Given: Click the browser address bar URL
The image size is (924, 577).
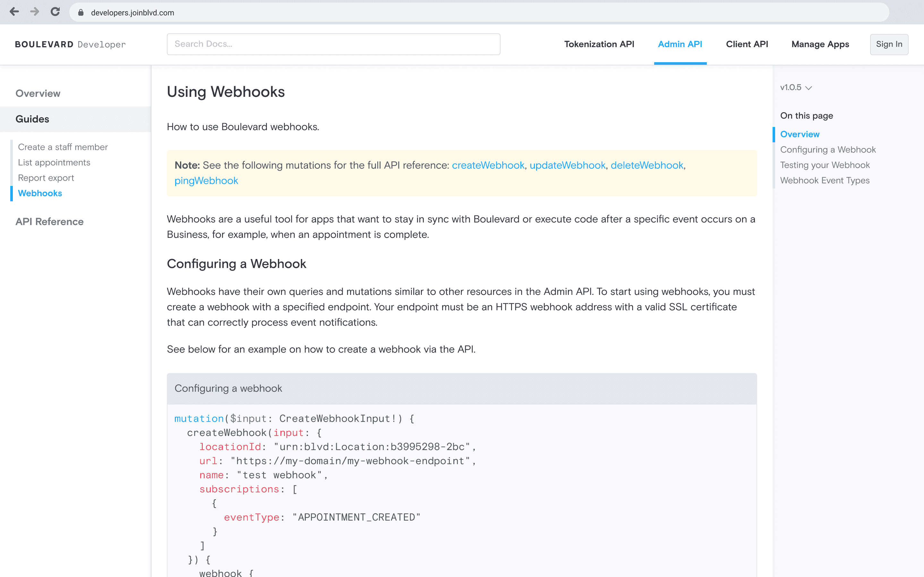Looking at the screenshot, I should pos(133,13).
